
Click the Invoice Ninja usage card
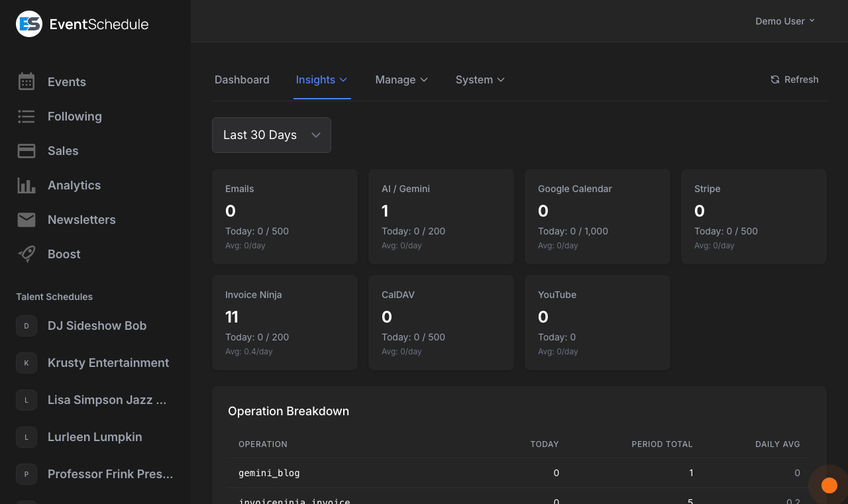point(285,323)
